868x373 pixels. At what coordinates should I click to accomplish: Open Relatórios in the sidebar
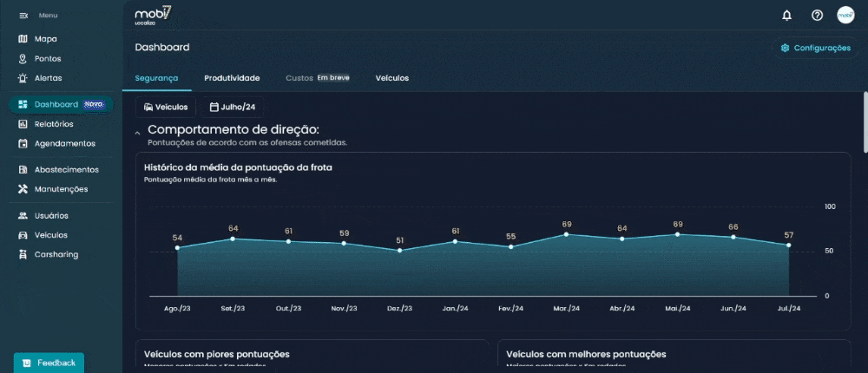point(53,124)
